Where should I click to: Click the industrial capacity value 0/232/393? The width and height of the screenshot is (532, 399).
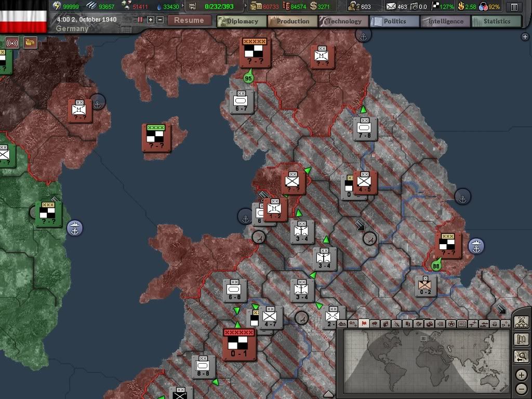click(x=219, y=6)
